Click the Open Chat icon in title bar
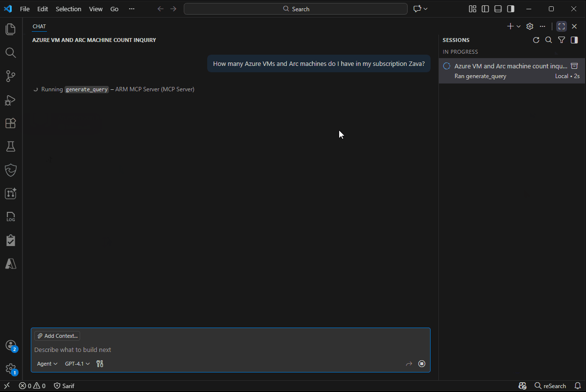The image size is (586, 392). click(417, 9)
